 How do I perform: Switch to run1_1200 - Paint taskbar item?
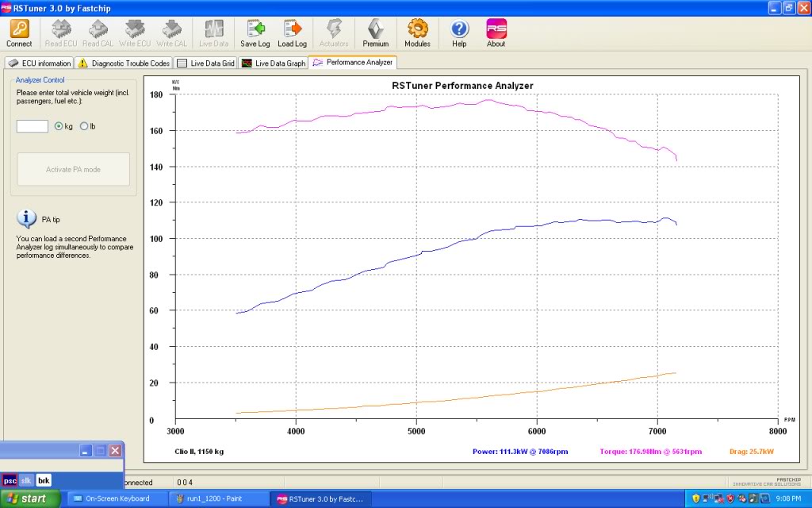coord(220,498)
